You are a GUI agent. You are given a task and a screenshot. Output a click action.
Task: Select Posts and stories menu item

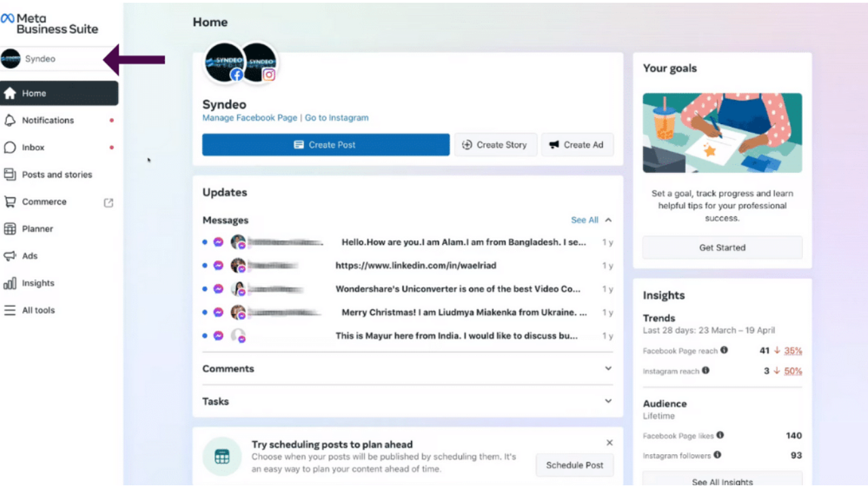pos(57,174)
